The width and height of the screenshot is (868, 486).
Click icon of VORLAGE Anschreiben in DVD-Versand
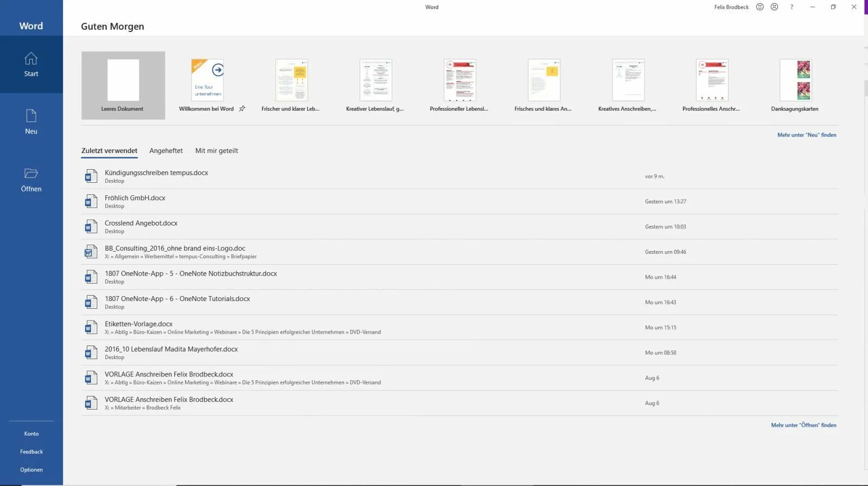tap(91, 378)
